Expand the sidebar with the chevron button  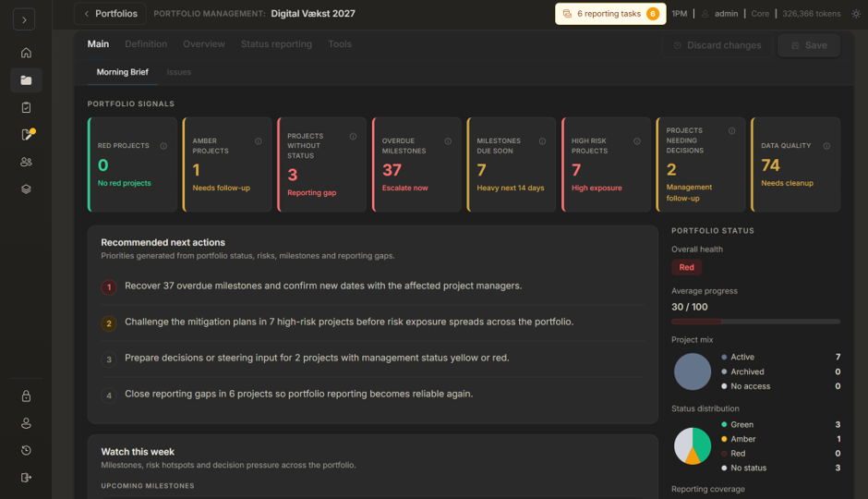pos(24,19)
